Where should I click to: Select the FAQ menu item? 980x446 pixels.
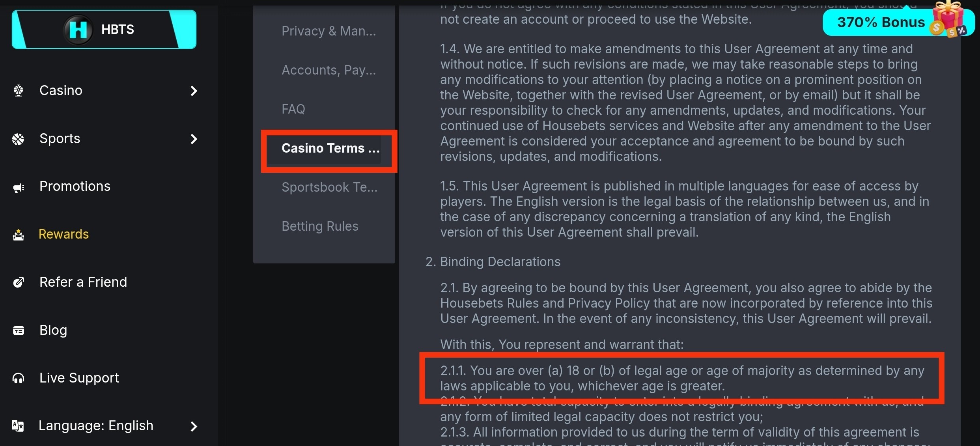[x=293, y=109]
